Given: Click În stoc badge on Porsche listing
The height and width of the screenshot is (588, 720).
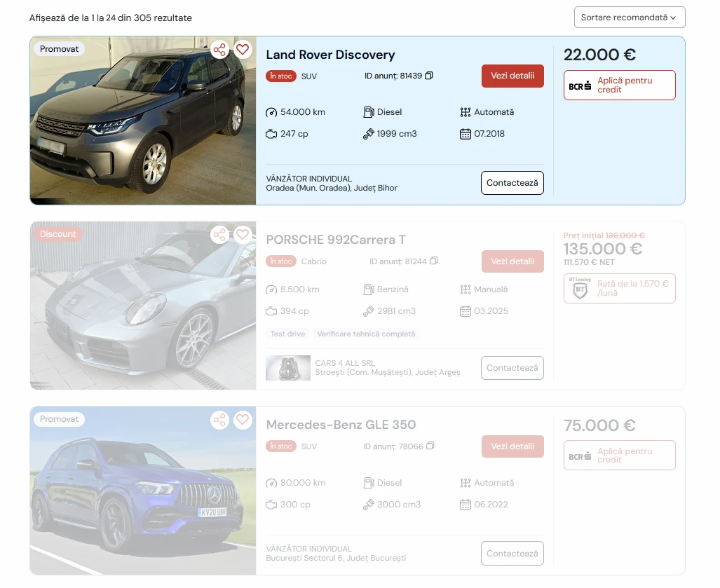Looking at the screenshot, I should 281,261.
